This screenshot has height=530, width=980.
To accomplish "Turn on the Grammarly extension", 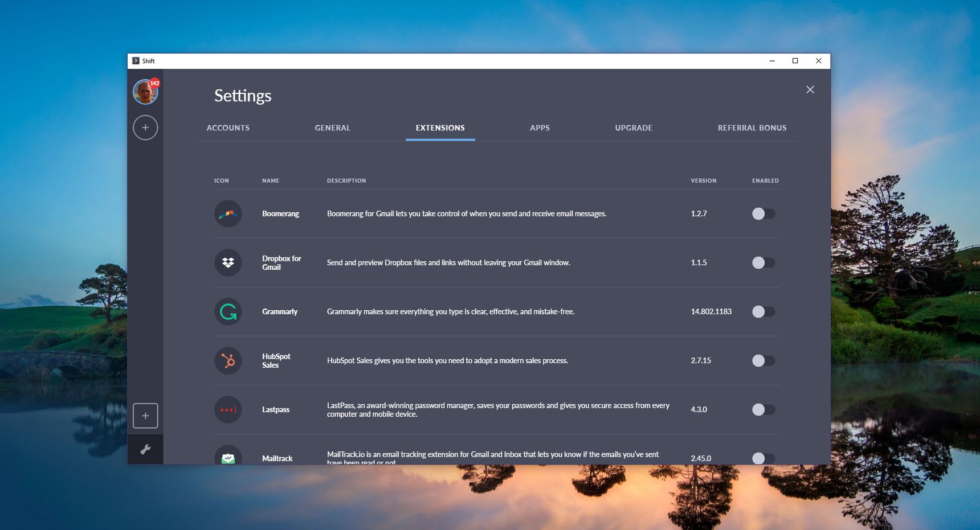I will 763,311.
